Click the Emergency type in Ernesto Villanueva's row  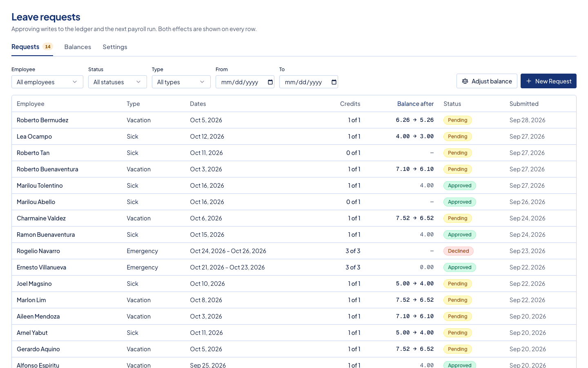click(143, 267)
